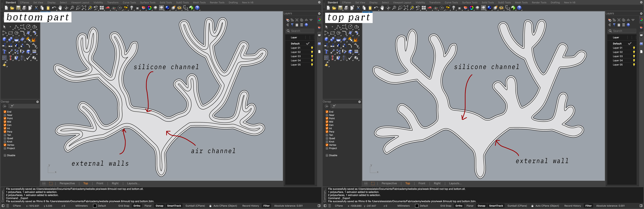Uncheck the Vertex osnap in top part window

coord(327,145)
